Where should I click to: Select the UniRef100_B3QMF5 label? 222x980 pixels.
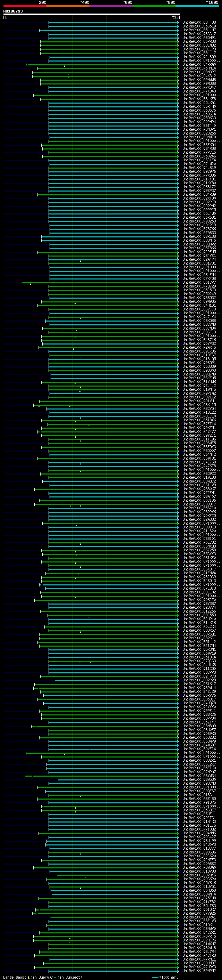coord(199,241)
